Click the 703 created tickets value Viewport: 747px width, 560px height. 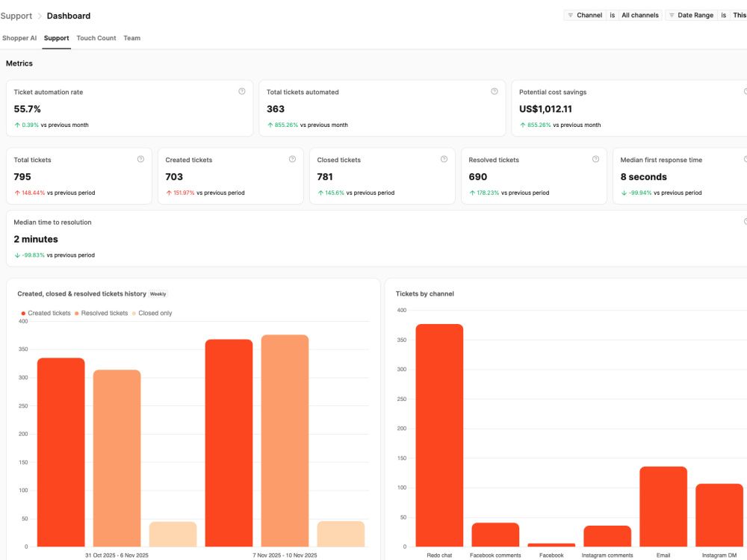(174, 177)
